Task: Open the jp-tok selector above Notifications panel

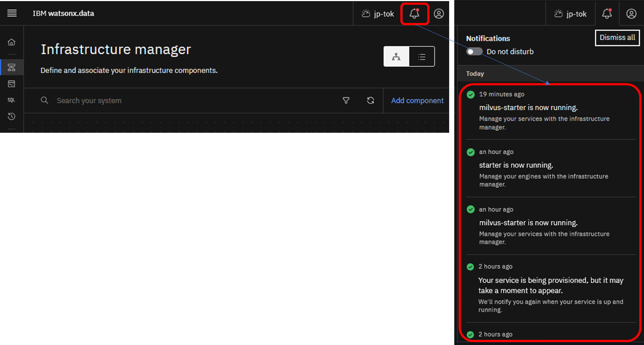Action: click(570, 14)
